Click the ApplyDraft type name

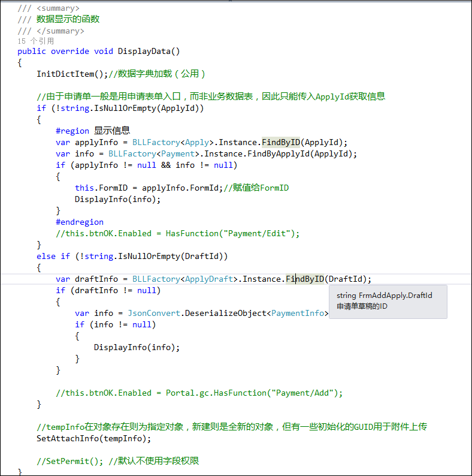coord(209,279)
